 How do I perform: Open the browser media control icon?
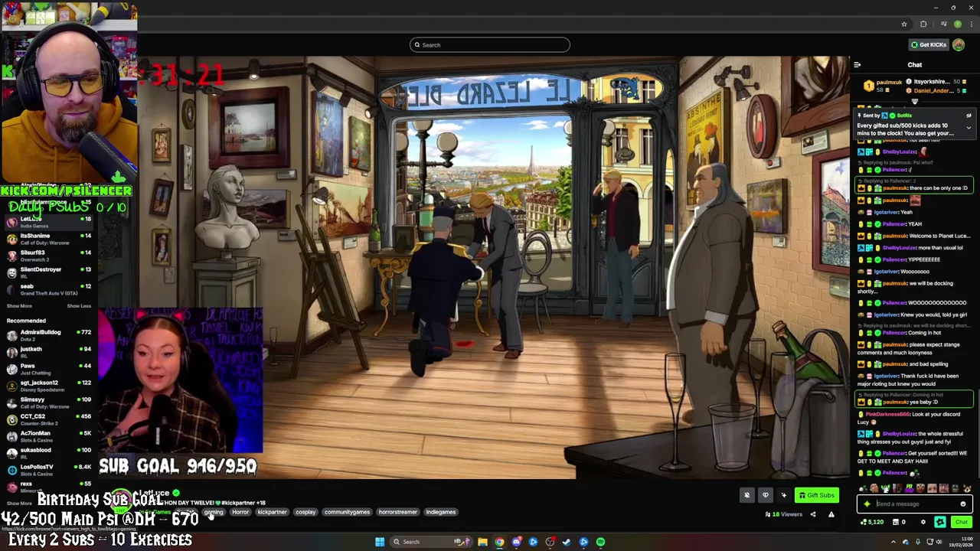pos(943,24)
